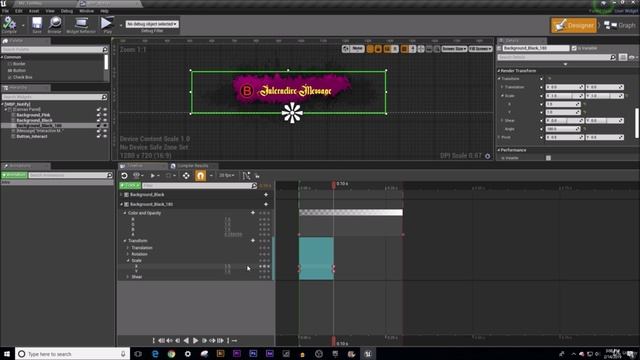Click the sequencer move/transform tool icon

(186, 176)
